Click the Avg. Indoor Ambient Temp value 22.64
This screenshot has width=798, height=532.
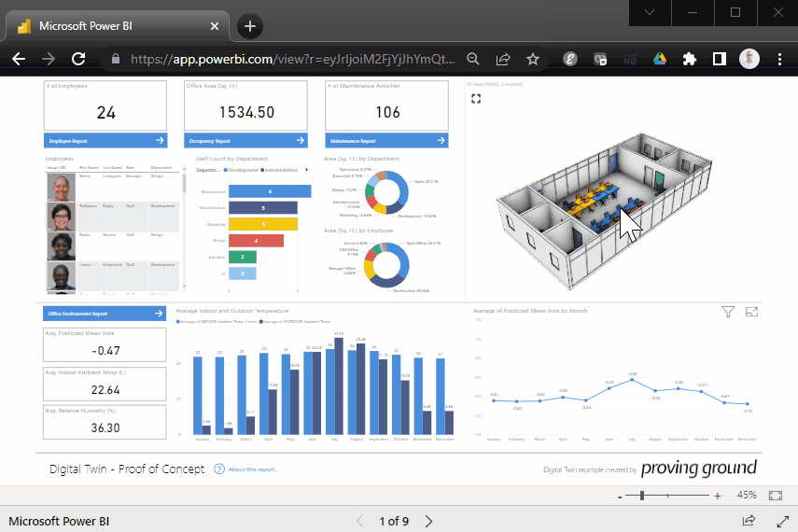click(x=105, y=390)
